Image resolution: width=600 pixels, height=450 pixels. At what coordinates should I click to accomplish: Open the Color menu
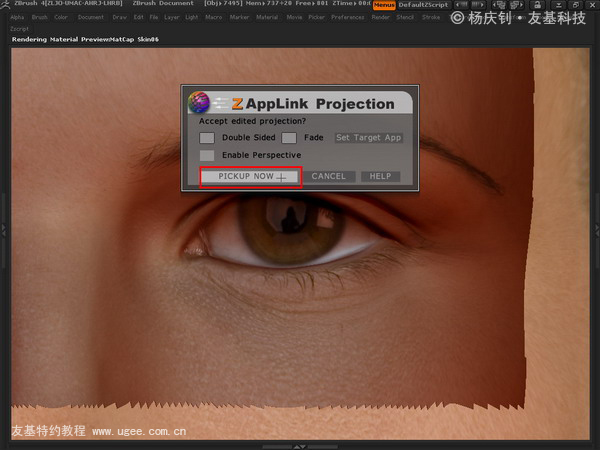tap(61, 17)
